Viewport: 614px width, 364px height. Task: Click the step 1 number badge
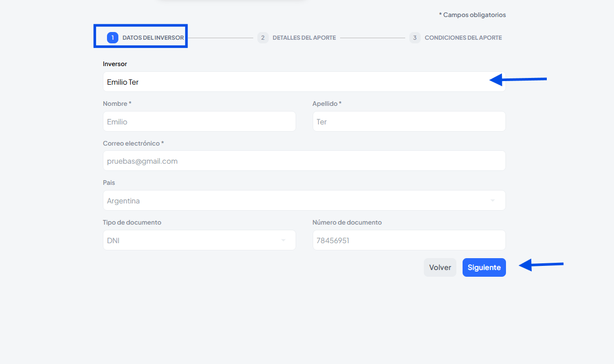coord(113,38)
